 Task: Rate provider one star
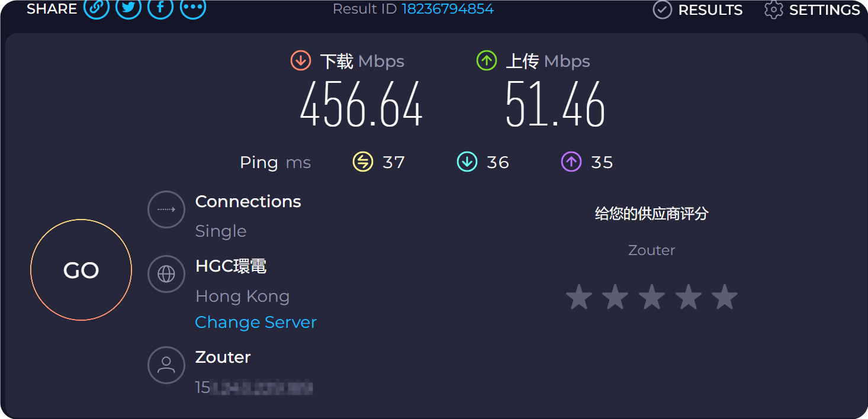[579, 297]
